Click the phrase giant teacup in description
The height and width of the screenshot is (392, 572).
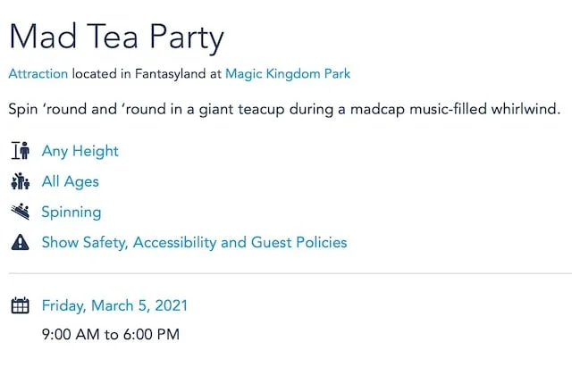(x=241, y=109)
